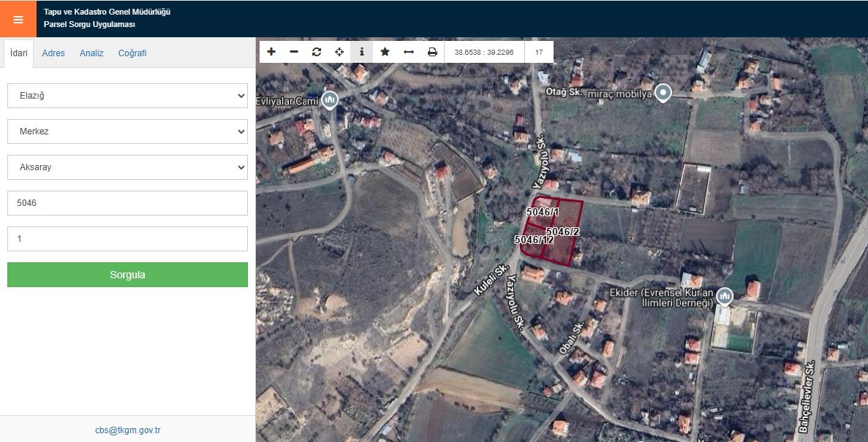Zoom out with the minus icon
Screen dimensions: 868x442
click(x=294, y=52)
